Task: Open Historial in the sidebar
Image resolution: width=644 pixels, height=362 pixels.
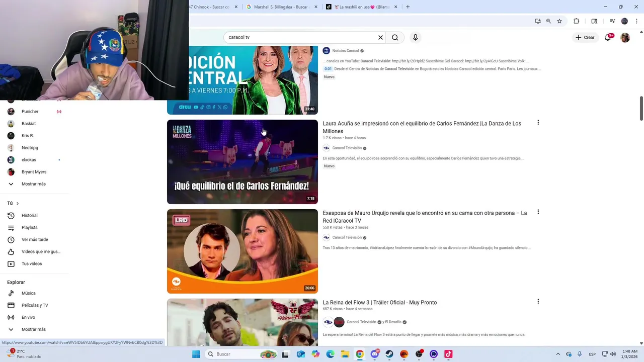Action: (x=29, y=215)
